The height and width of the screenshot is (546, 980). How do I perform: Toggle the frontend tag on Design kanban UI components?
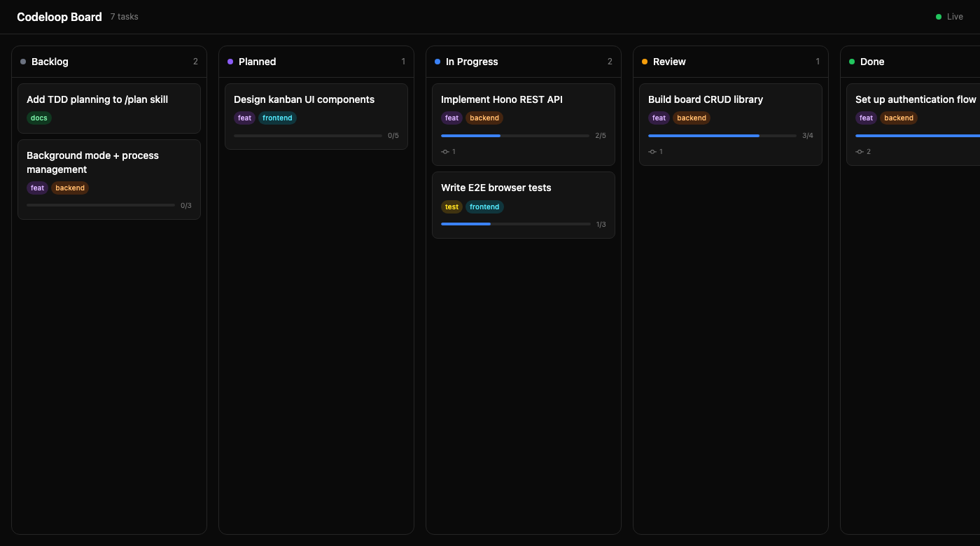[277, 118]
